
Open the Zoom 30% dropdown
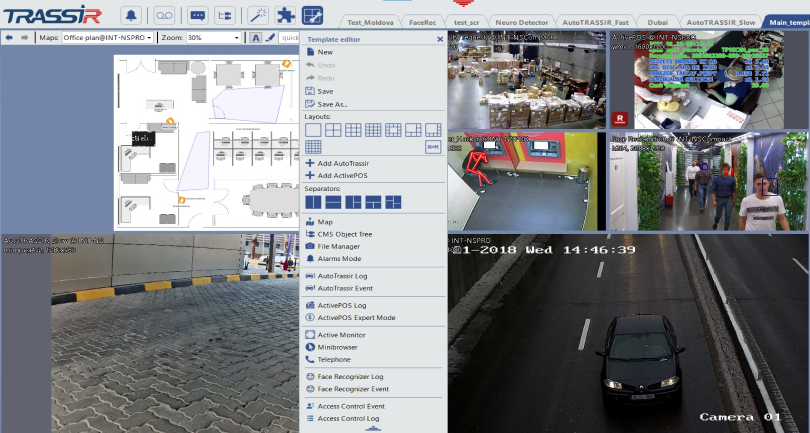[213, 37]
